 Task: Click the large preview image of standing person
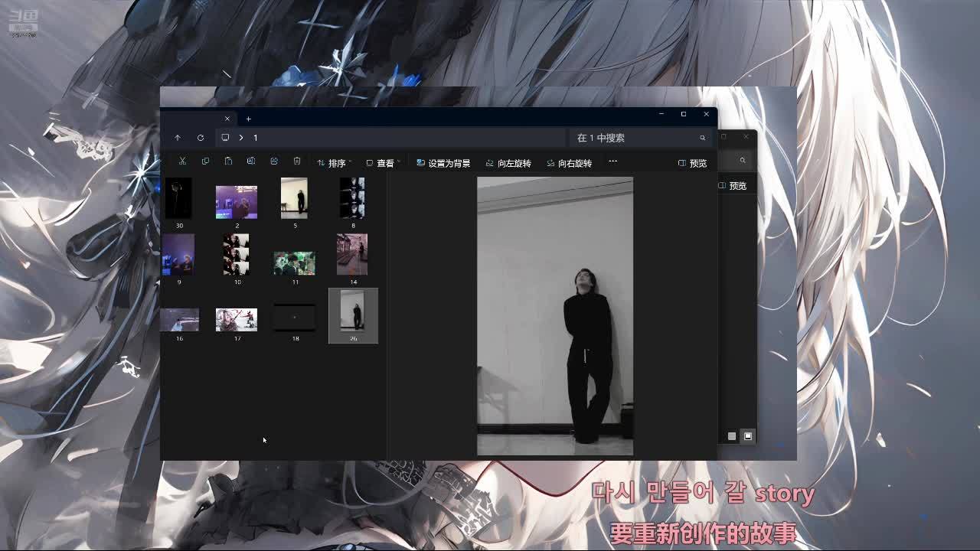555,316
